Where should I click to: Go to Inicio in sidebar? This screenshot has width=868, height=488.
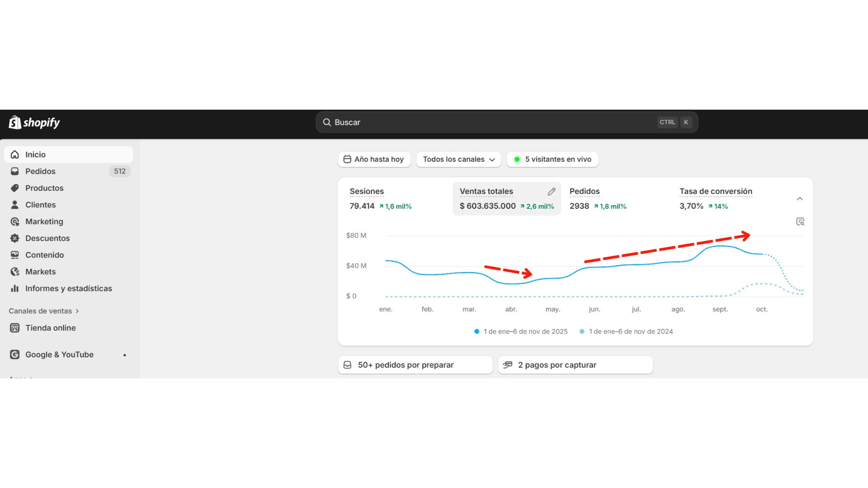coord(69,155)
